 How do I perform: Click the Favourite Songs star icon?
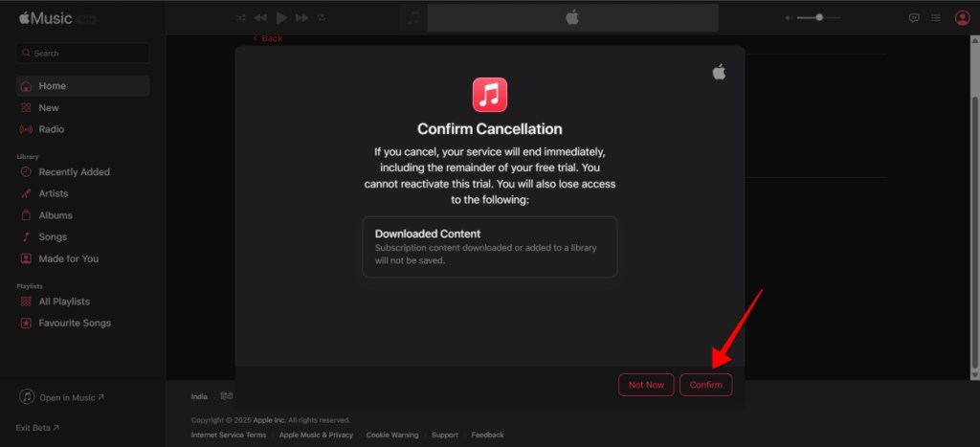click(26, 324)
